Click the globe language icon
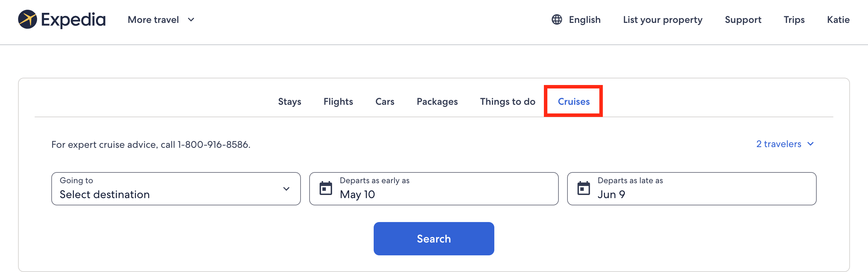The height and width of the screenshot is (272, 868). [x=557, y=19]
